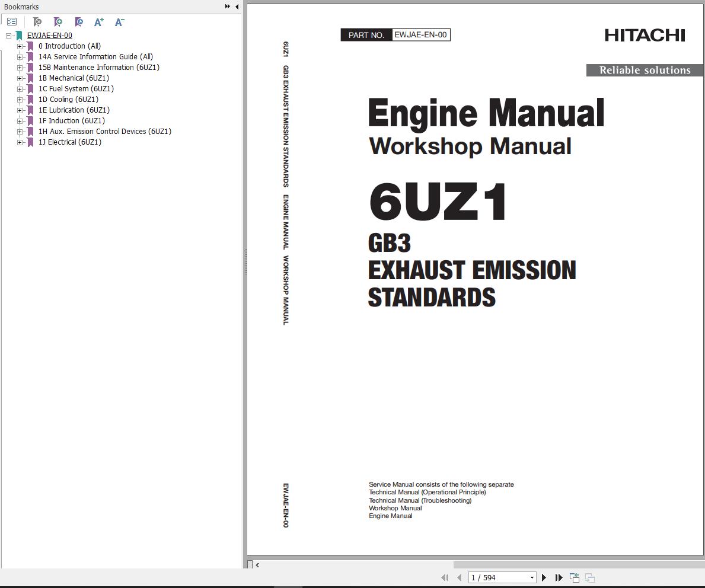Screen dimensions: 705x588
Task: Expand the 1B Mechanical node
Action: tap(20, 78)
